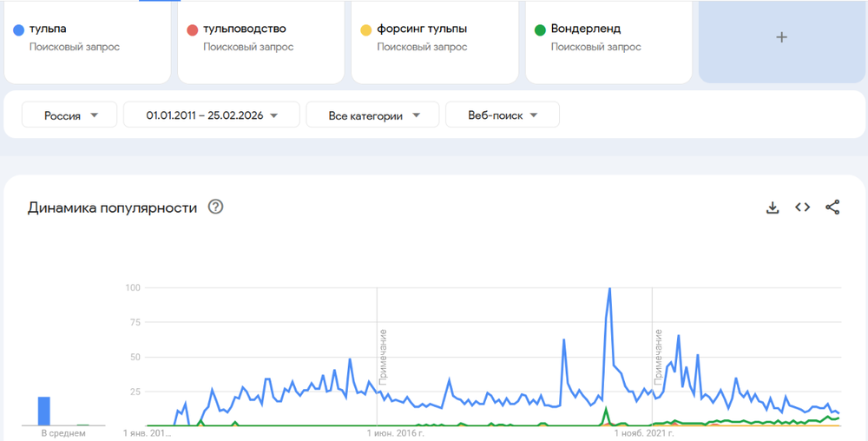
Task: Select the green dot for Вондерленд
Action: (540, 30)
